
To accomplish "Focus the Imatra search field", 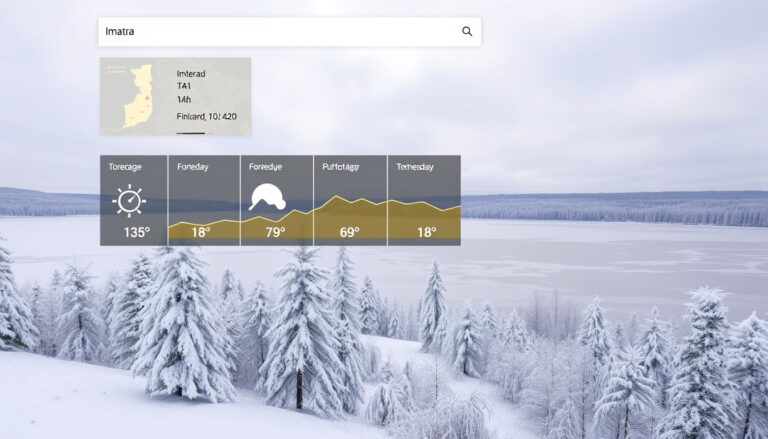I will tap(289, 32).
